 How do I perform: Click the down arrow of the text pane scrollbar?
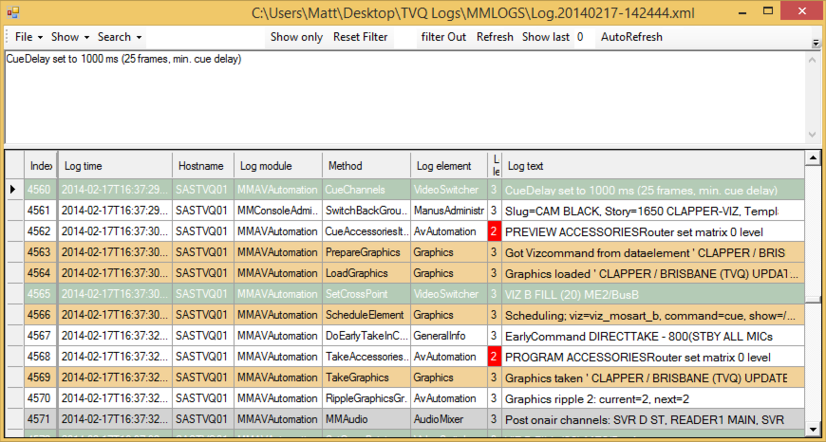(x=814, y=135)
